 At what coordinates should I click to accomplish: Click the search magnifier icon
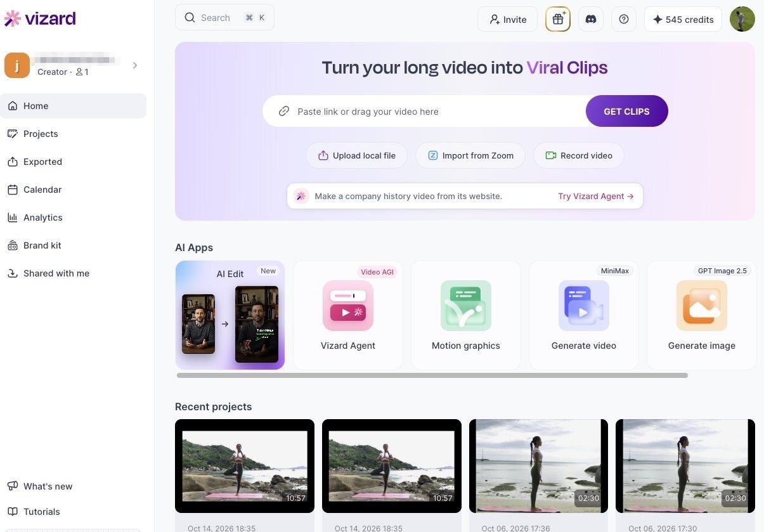pos(190,18)
